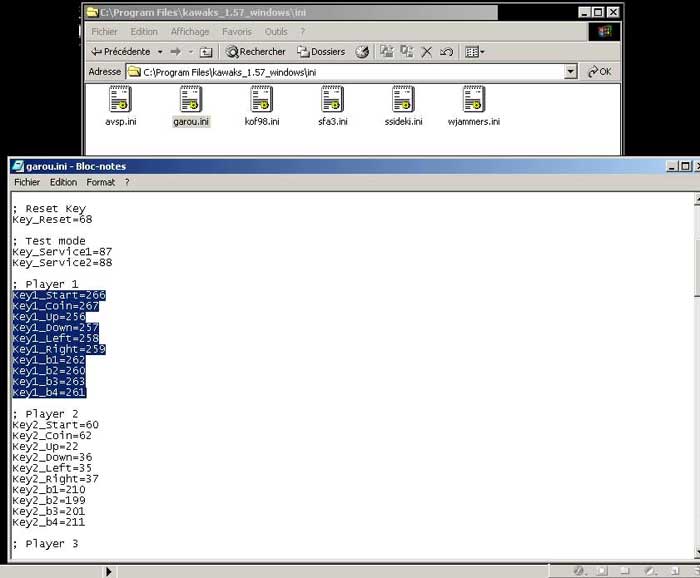Select the wjammers.ini file icon

coord(474,100)
